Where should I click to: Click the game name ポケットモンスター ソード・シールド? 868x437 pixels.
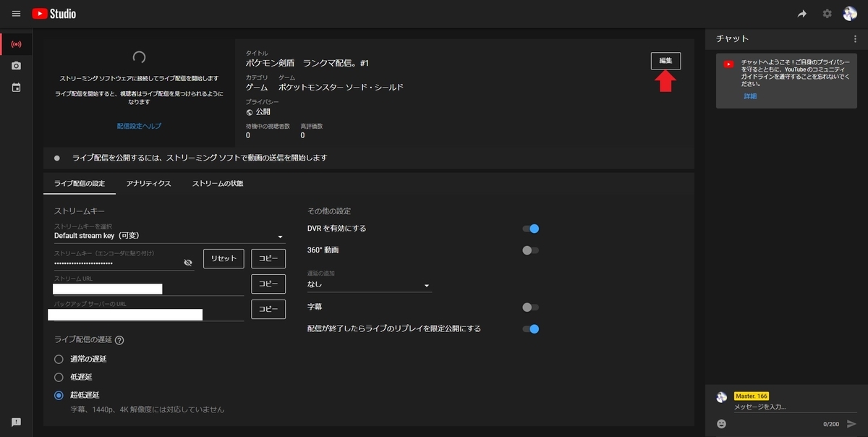tap(341, 87)
